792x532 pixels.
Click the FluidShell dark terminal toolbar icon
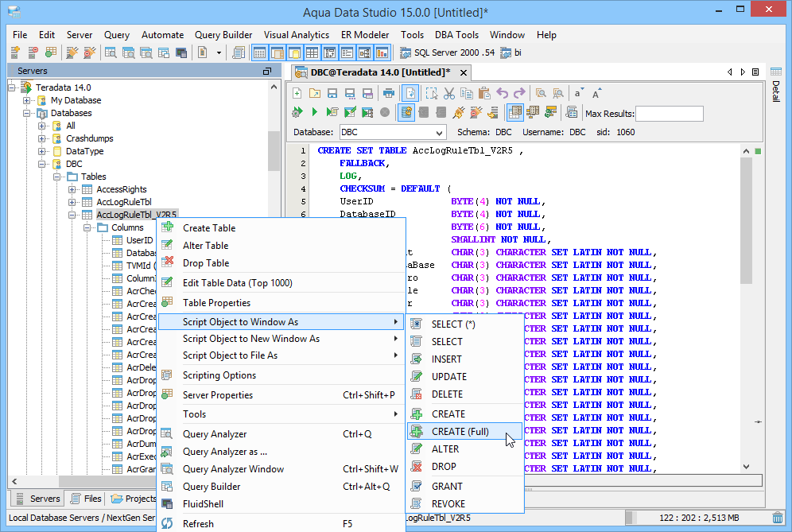point(181,52)
